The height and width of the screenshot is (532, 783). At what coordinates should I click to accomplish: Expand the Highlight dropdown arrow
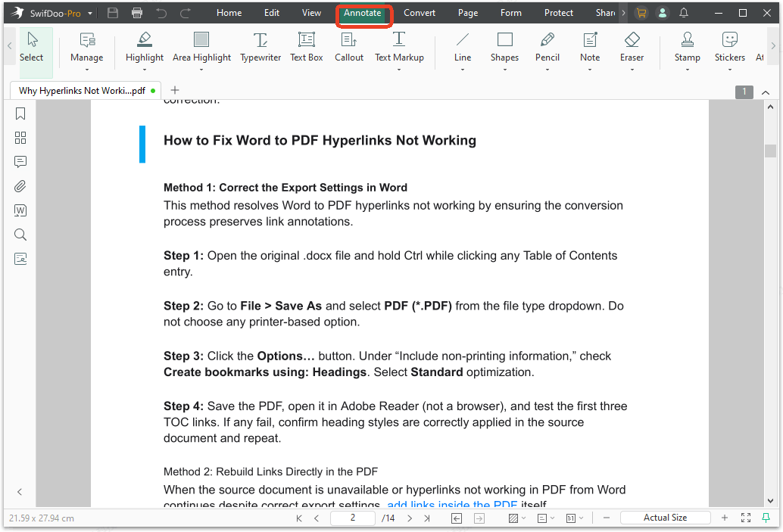click(x=145, y=70)
